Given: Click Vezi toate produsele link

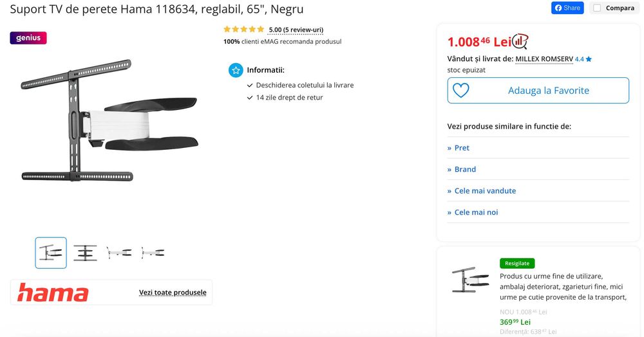Looking at the screenshot, I should pyautogui.click(x=173, y=293).
